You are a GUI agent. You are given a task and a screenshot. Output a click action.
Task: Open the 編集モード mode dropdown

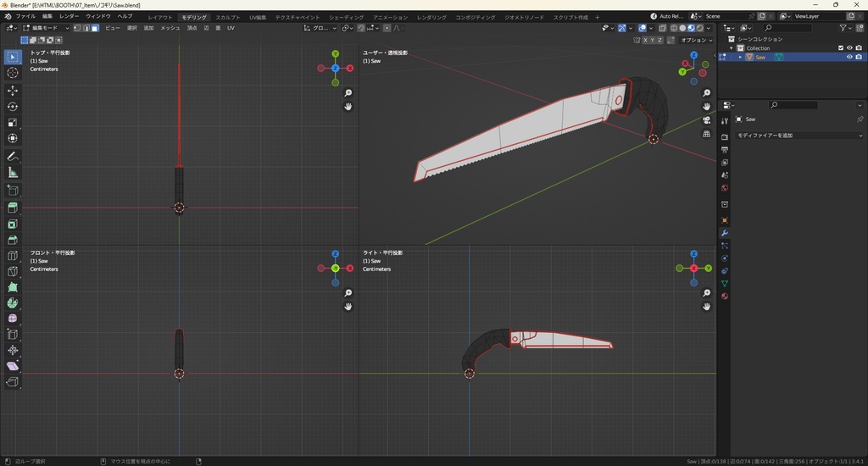click(46, 28)
